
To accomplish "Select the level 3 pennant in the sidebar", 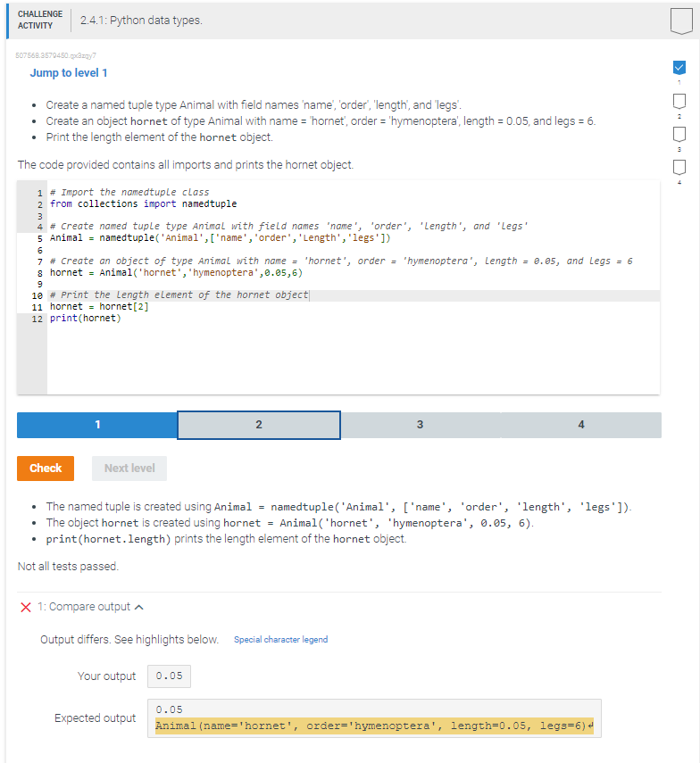I will pyautogui.click(x=679, y=134).
